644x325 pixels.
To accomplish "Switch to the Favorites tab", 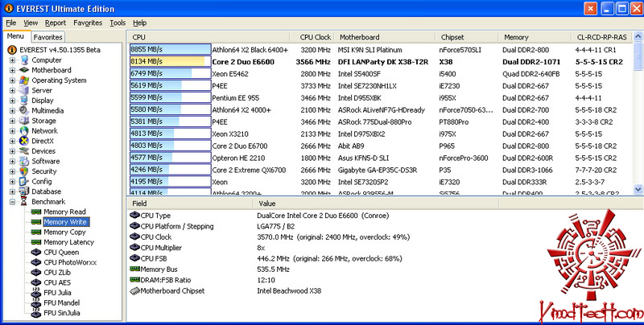I will (47, 37).
